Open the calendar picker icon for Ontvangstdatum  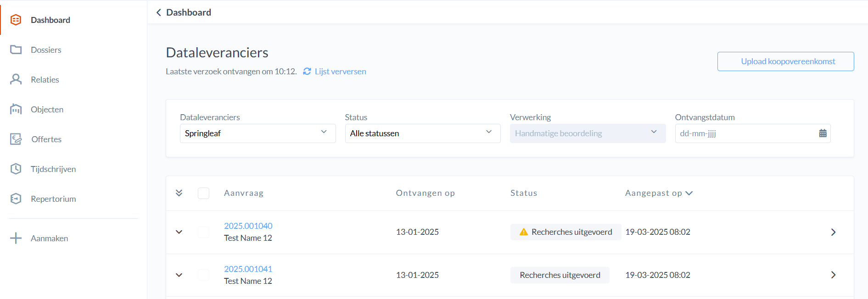coord(823,133)
